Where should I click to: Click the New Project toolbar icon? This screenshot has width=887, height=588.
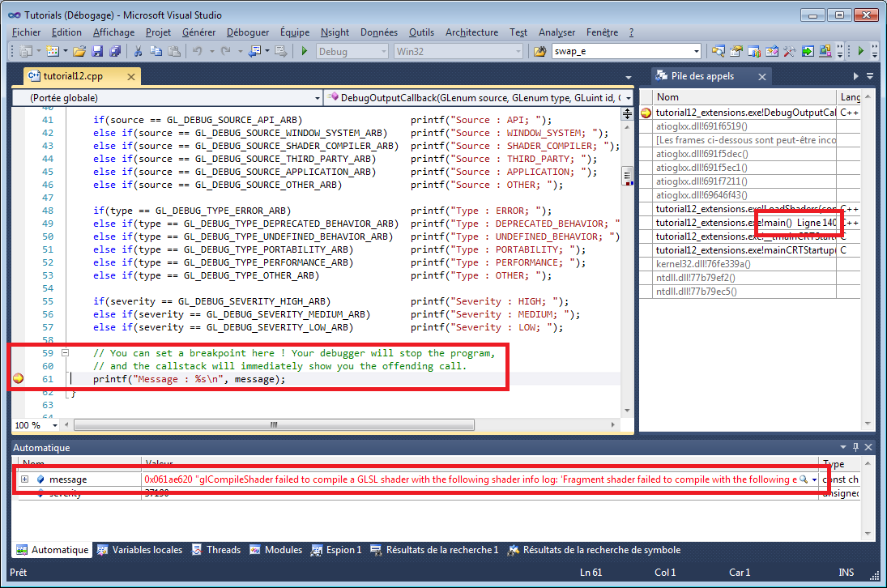[25, 52]
